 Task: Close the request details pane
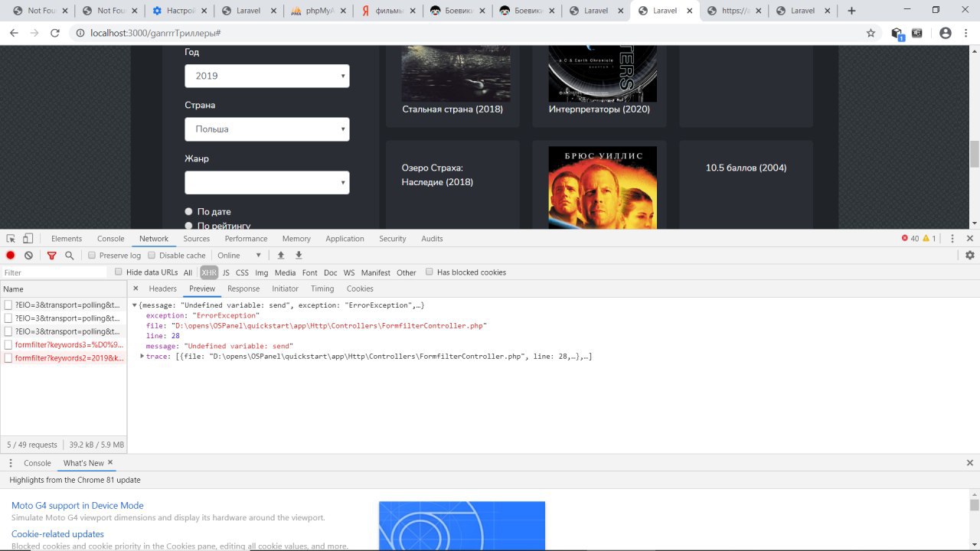point(136,289)
